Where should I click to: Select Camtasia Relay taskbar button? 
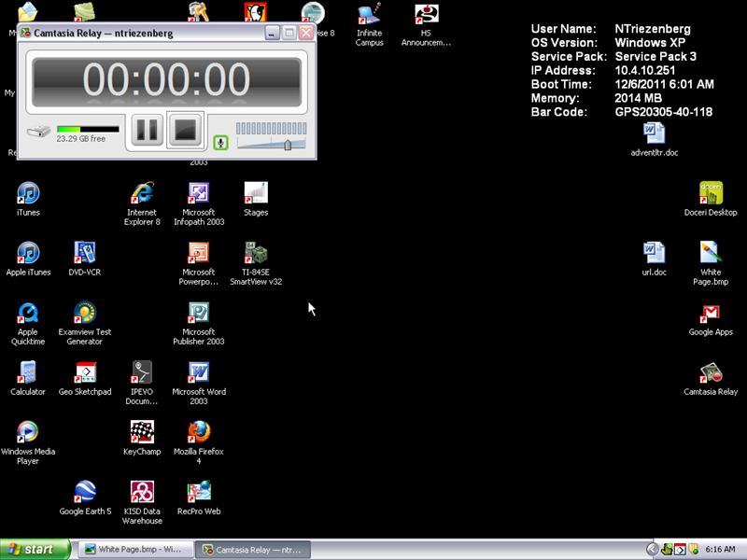pos(253,550)
